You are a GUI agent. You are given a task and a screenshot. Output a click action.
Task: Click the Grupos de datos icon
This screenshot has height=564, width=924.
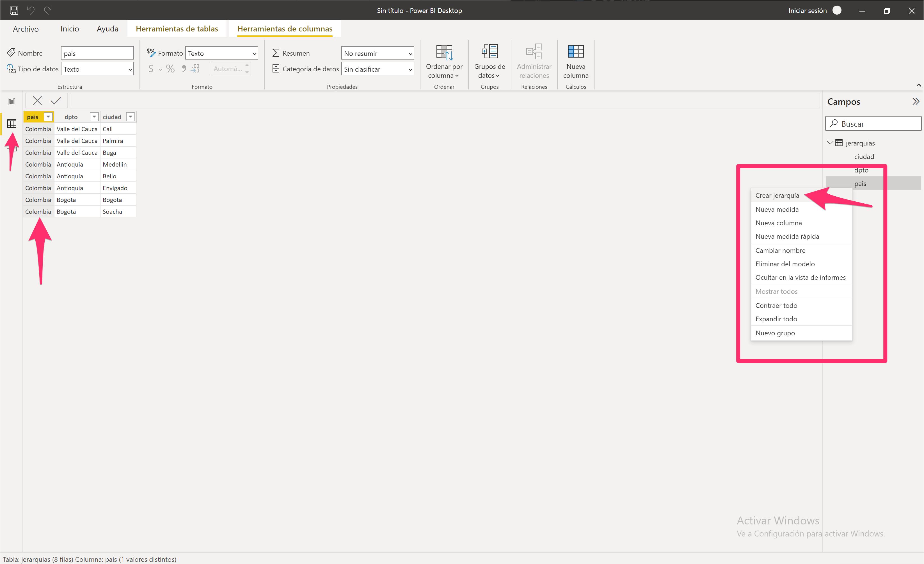[490, 51]
